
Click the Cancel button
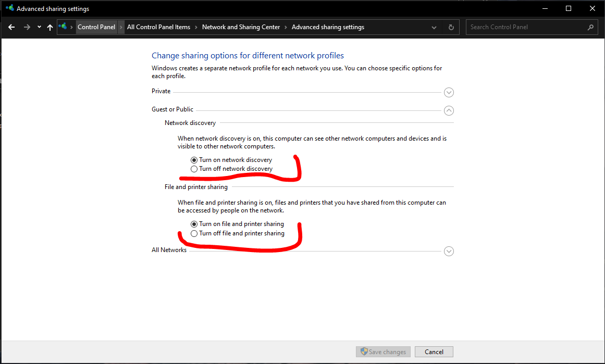434,352
